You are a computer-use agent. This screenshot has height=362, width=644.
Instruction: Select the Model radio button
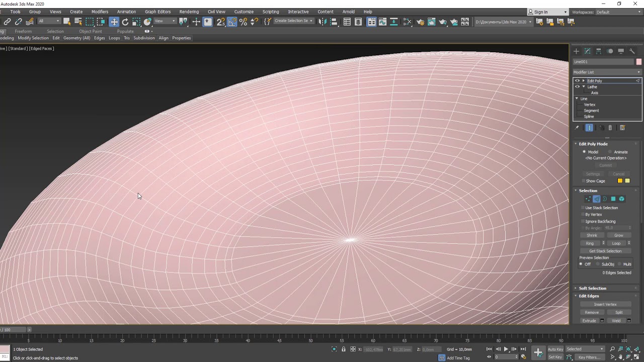pos(584,152)
